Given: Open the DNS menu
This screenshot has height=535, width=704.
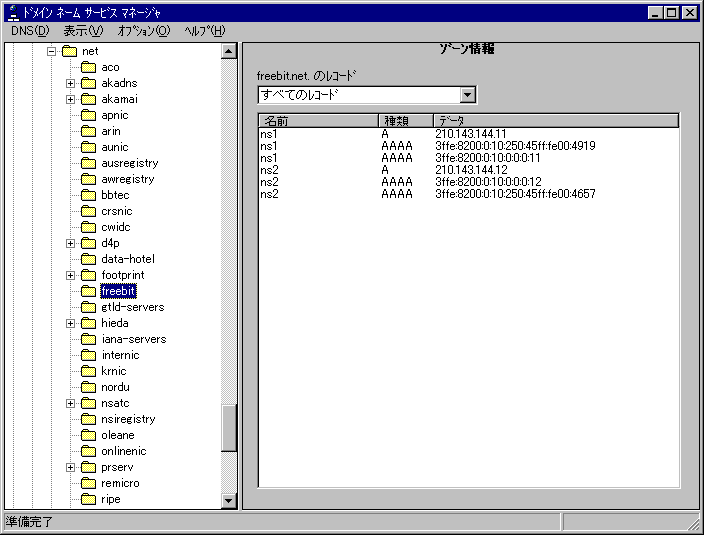Looking at the screenshot, I should point(29,31).
